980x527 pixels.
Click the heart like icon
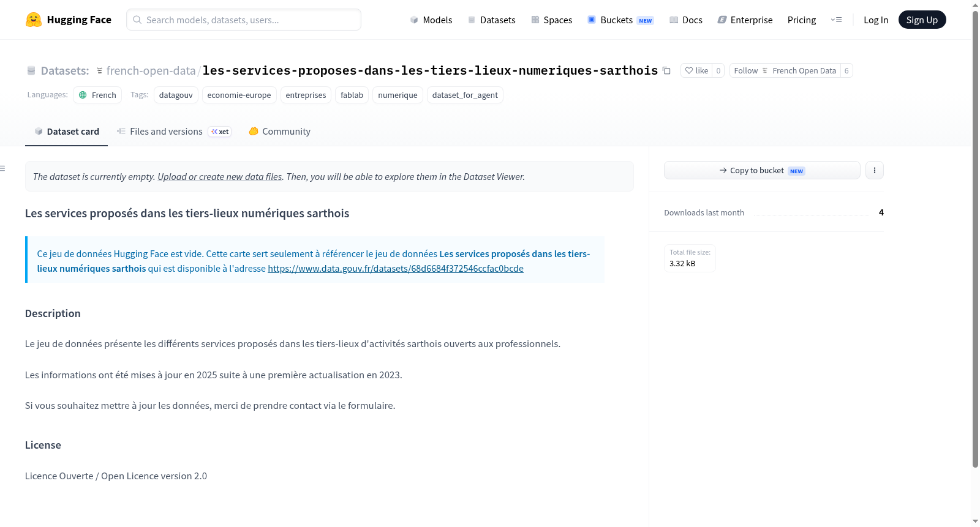click(689, 70)
